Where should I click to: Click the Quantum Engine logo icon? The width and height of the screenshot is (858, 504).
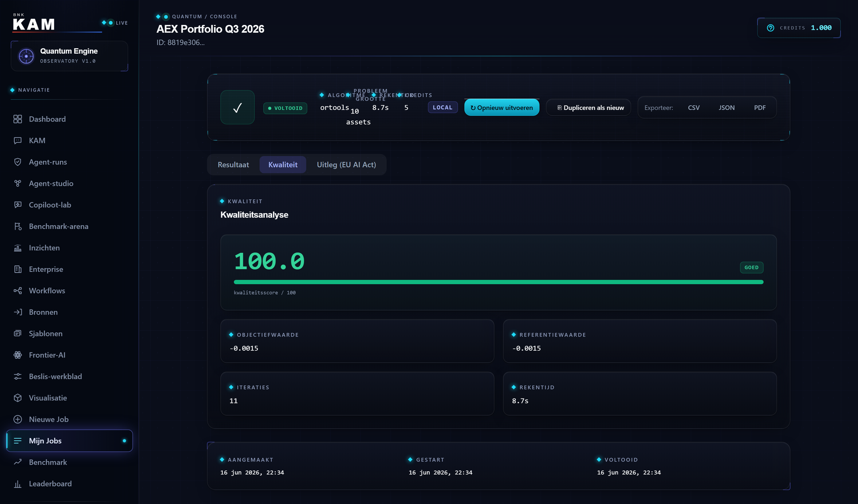(26, 56)
